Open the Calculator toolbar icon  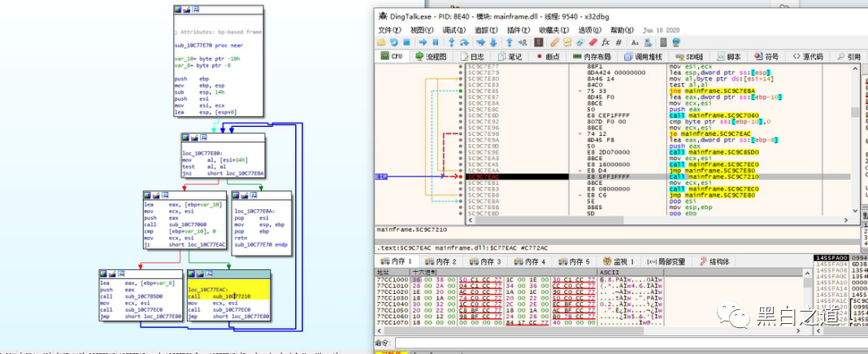(662, 42)
